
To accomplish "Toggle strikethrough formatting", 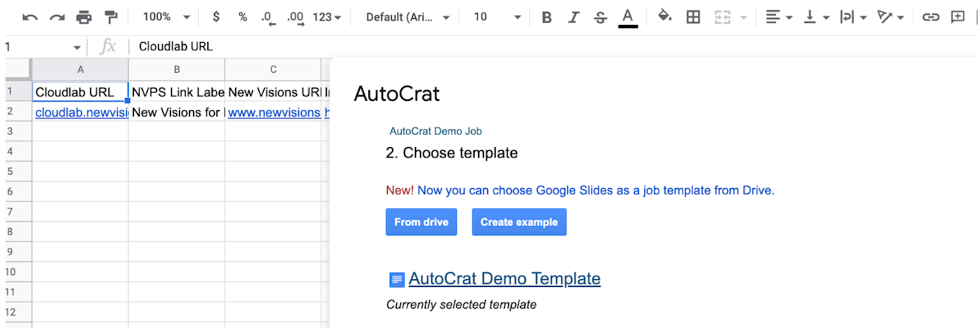I will [x=600, y=17].
